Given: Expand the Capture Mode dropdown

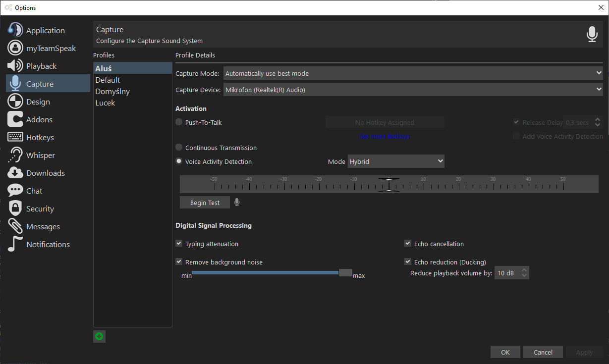Looking at the screenshot, I should tap(413, 73).
